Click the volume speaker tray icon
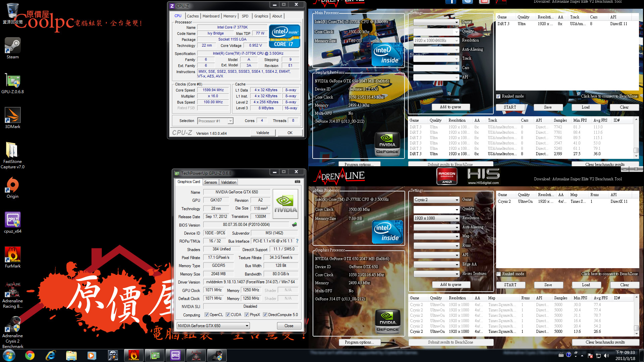644x362 pixels. [606, 355]
